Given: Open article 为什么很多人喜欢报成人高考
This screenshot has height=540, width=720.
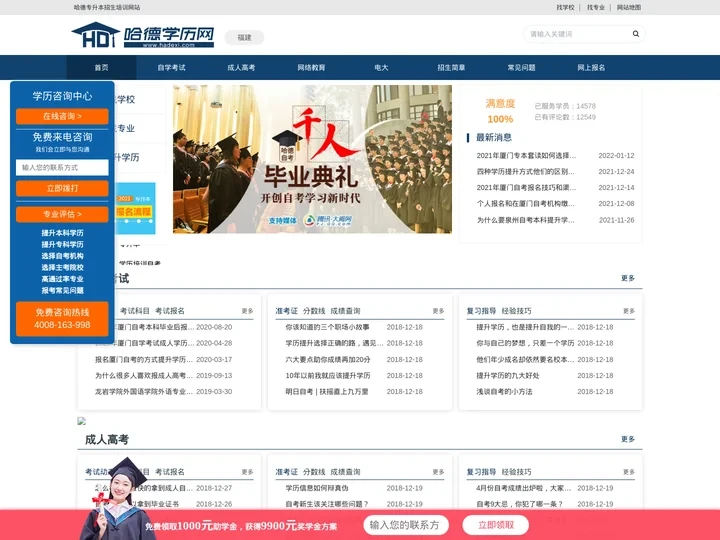Looking at the screenshot, I should click(144, 376).
